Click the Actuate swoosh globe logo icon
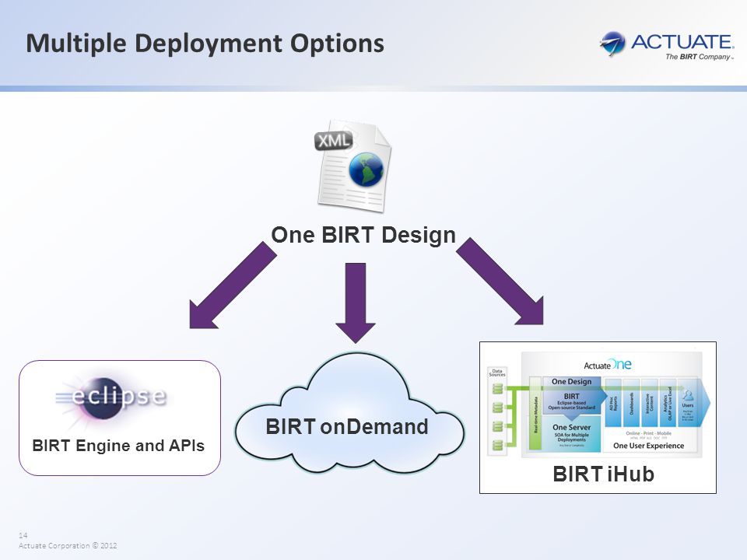Image resolution: width=747 pixels, height=560 pixels. coord(612,44)
